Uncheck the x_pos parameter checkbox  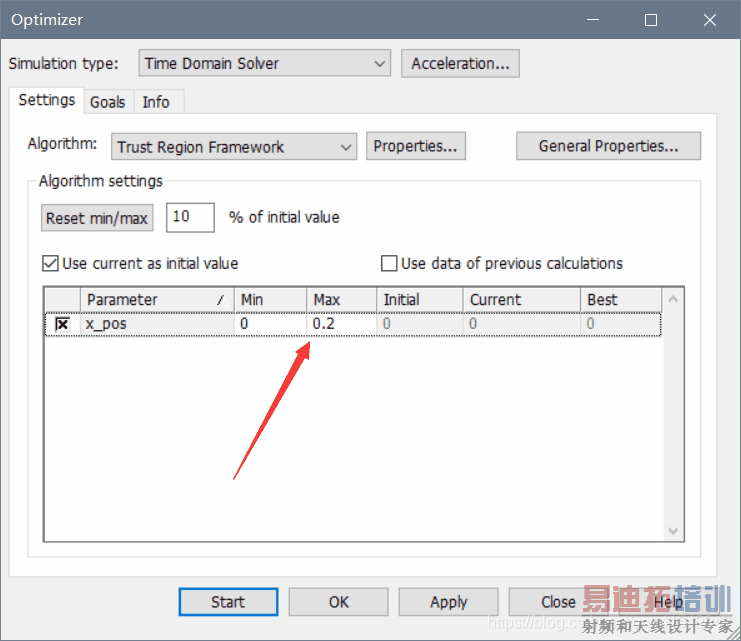coord(62,324)
